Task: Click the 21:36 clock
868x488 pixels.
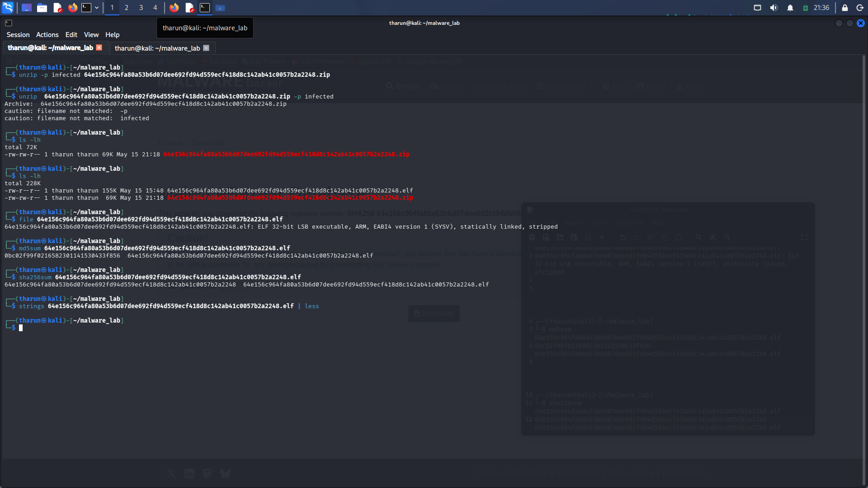Action: point(821,8)
